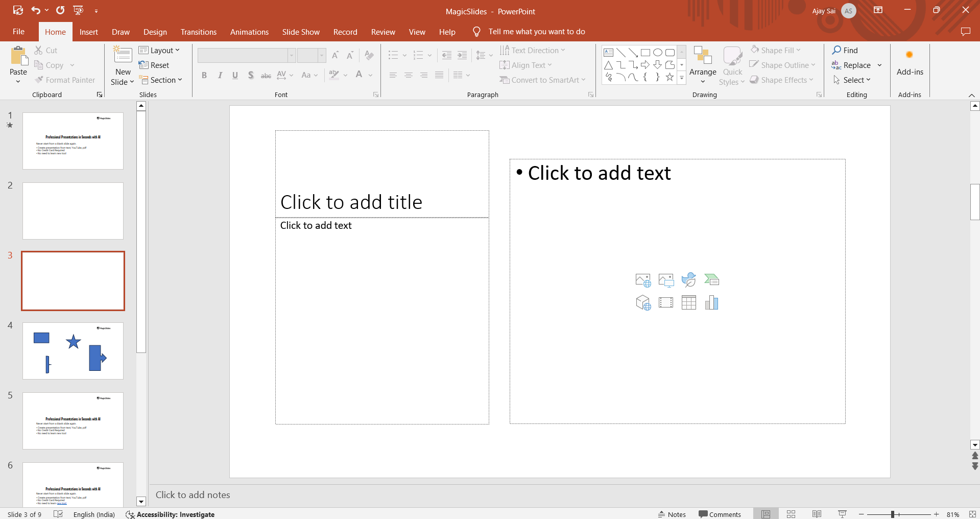Start slide show from status bar icon

point(842,514)
